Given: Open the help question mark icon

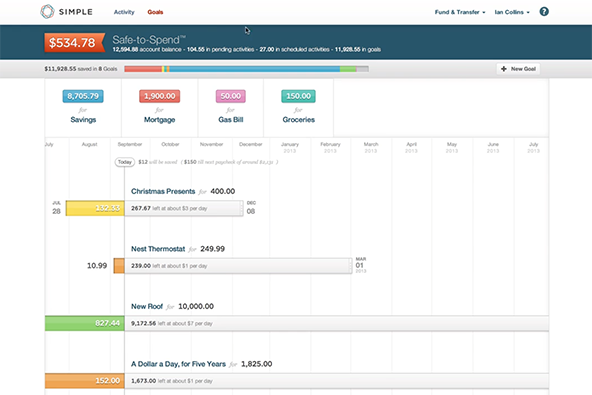Looking at the screenshot, I should (x=544, y=12).
